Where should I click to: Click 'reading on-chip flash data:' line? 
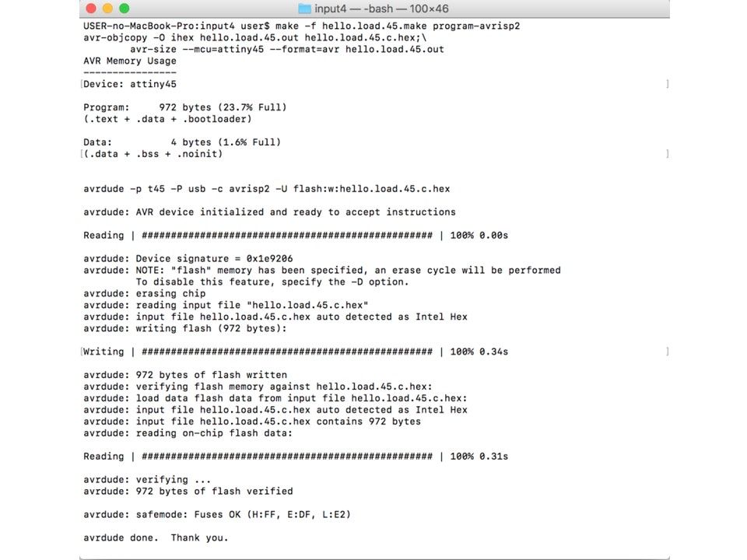[188, 433]
